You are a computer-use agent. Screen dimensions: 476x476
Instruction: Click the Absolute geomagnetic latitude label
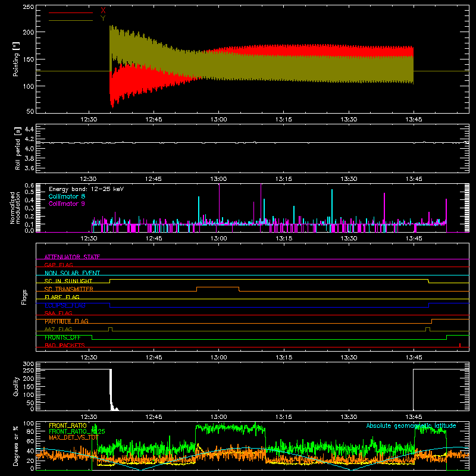(411, 425)
